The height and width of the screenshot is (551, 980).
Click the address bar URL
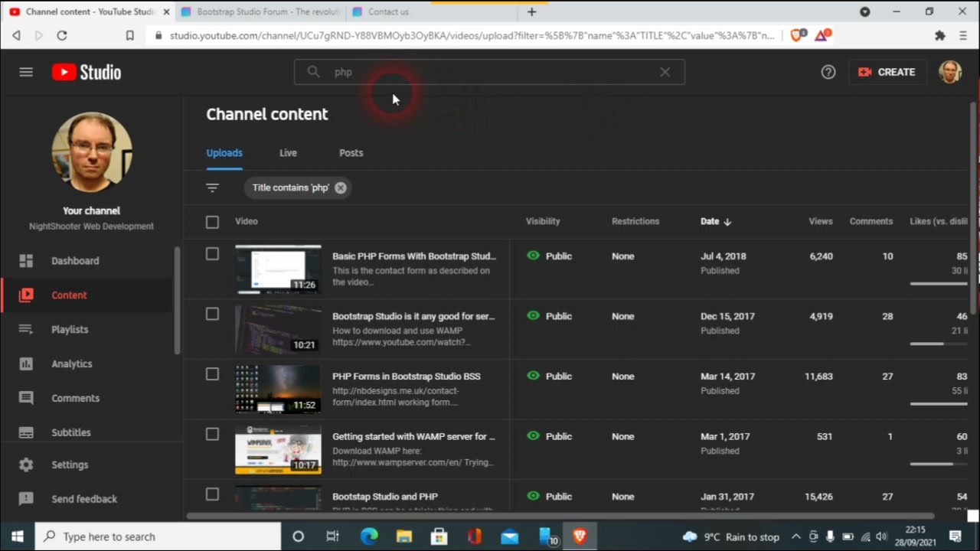pos(472,35)
